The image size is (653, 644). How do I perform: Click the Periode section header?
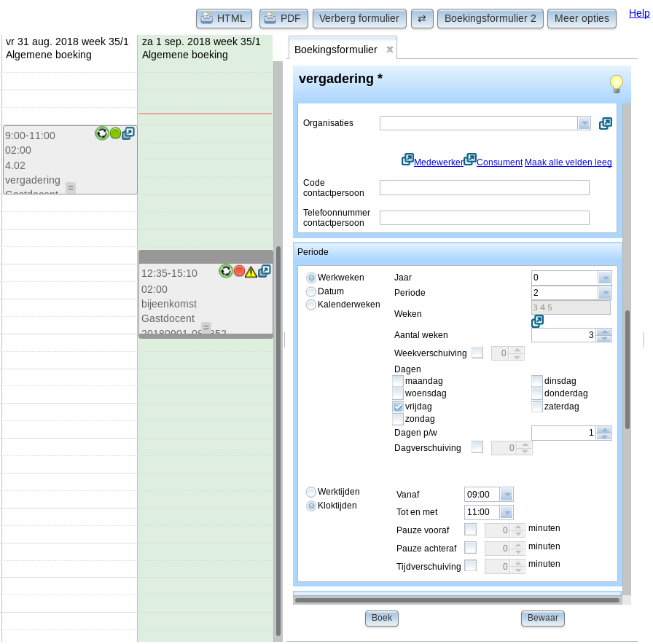point(457,252)
